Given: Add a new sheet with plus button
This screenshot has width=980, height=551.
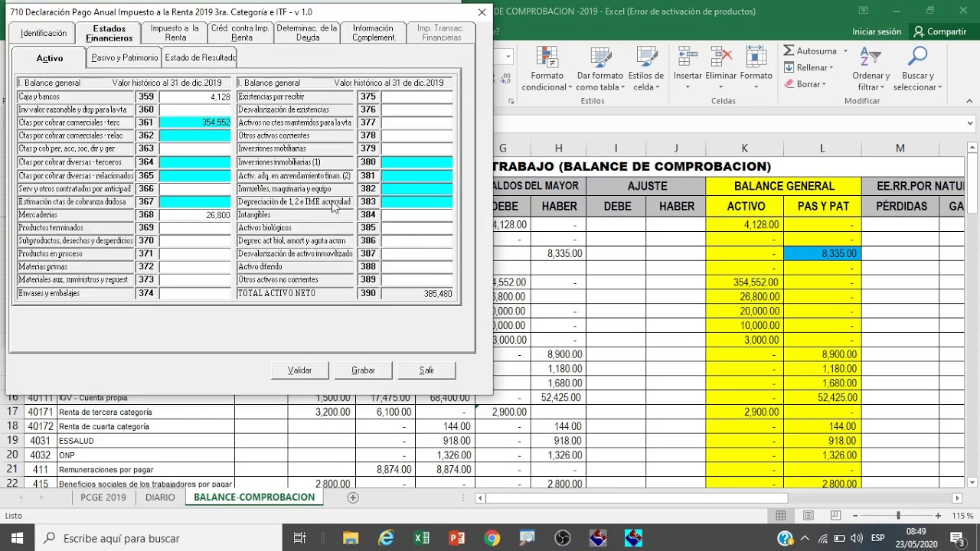Looking at the screenshot, I should coord(353,497).
